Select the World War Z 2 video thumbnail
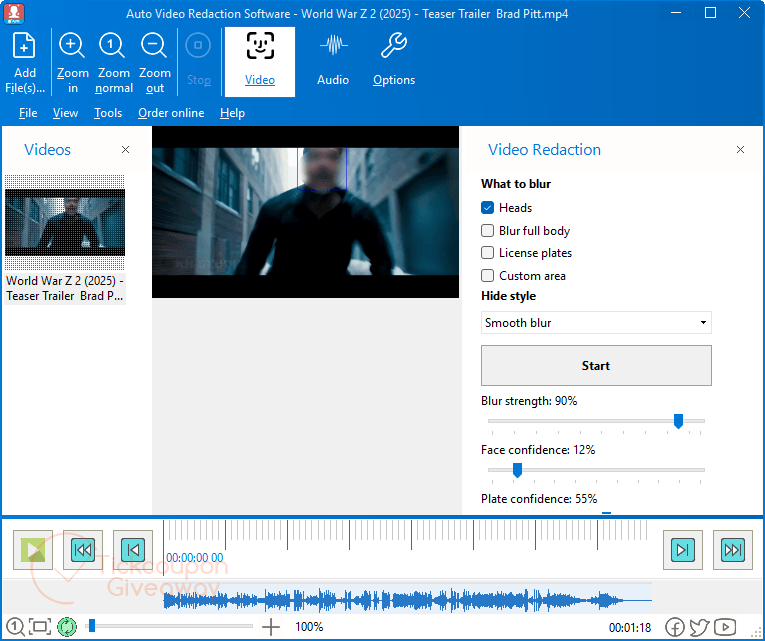 click(65, 222)
